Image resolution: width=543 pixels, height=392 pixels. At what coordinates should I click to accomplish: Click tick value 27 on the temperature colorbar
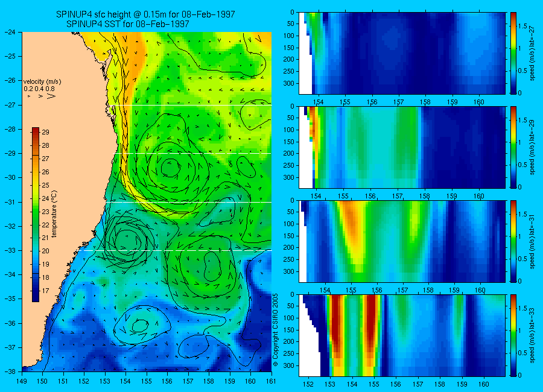coord(45,159)
